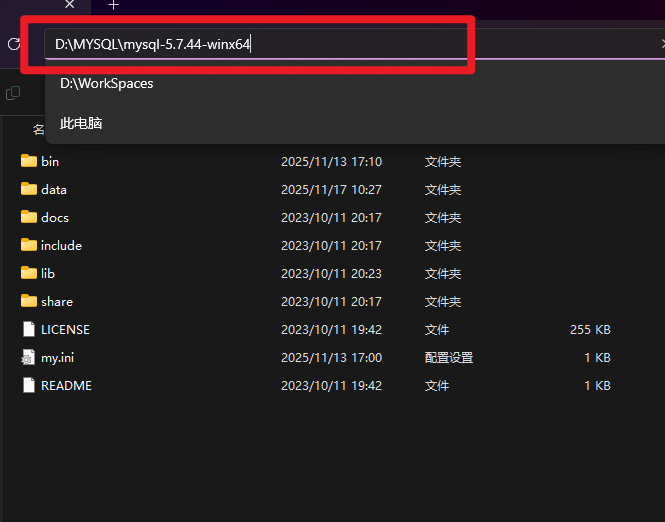This screenshot has height=522, width=665.
Task: Clear the address bar with the X button
Action: coord(661,44)
